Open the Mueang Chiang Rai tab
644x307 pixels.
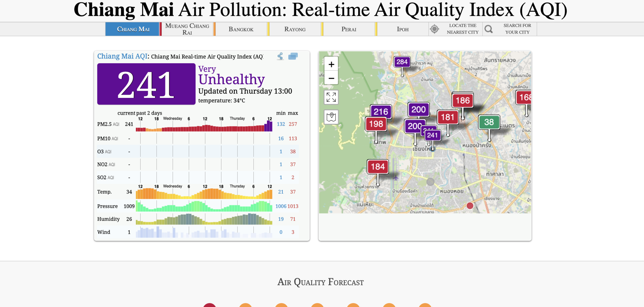coord(187,29)
